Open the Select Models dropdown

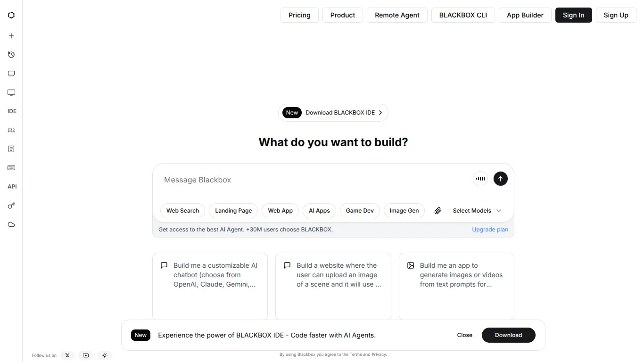476,211
